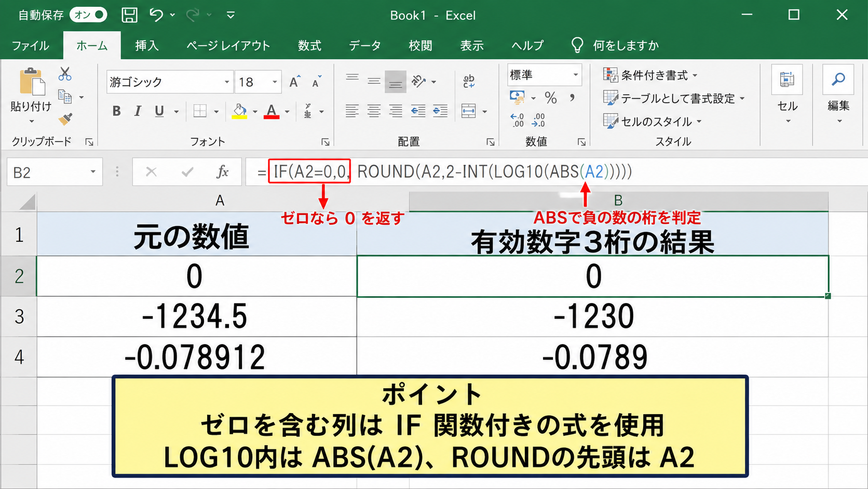The width and height of the screenshot is (868, 489).
Task: Click the Save icon in title bar
Action: click(x=129, y=15)
